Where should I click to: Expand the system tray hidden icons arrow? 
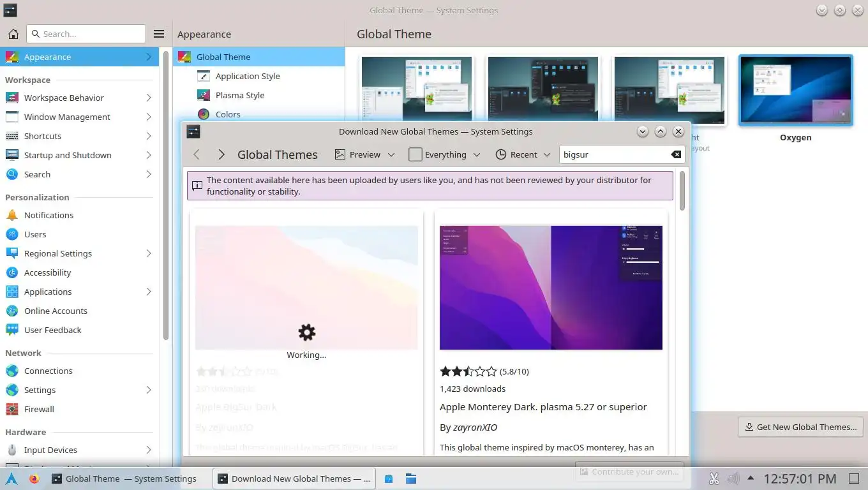click(751, 479)
